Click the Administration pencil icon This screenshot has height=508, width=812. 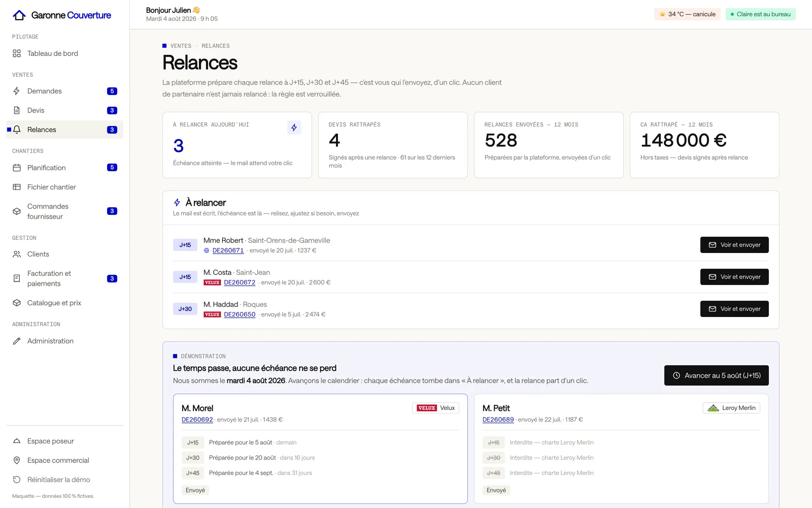[x=17, y=341]
